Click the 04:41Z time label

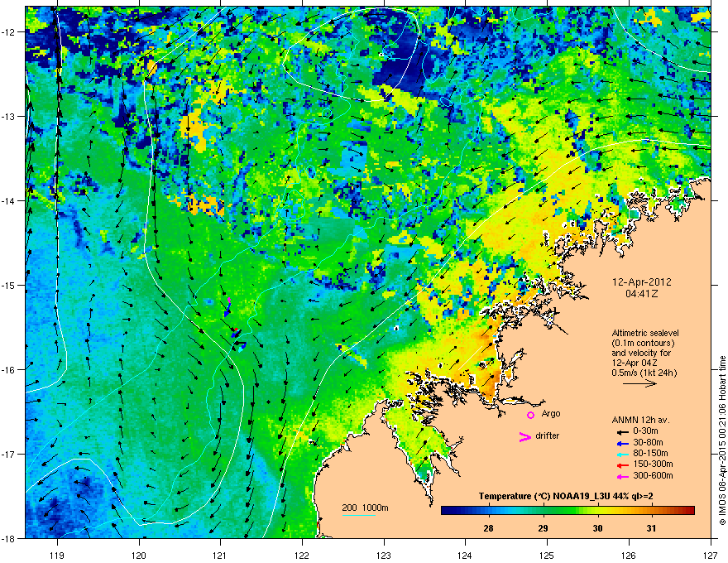tap(642, 294)
